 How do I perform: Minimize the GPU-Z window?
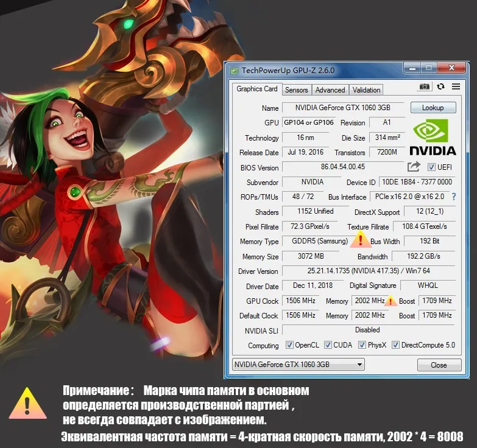(412, 68)
